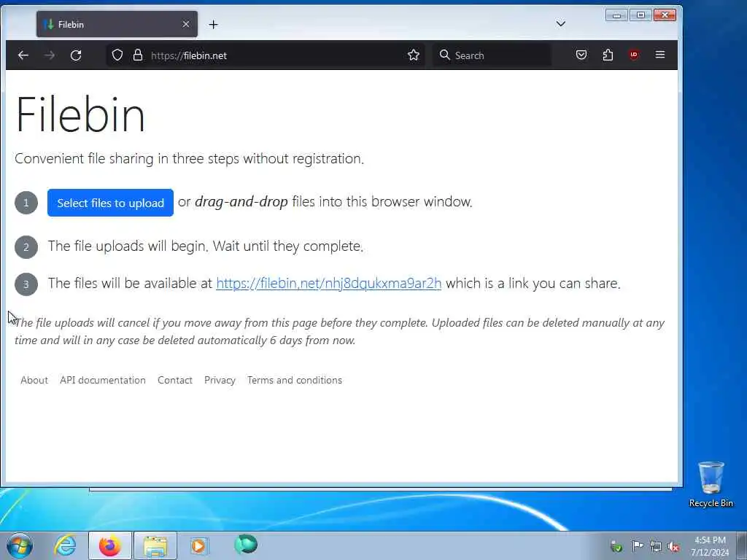Image resolution: width=747 pixels, height=560 pixels.
Task: Bookmark this page with the star icon
Action: click(413, 55)
